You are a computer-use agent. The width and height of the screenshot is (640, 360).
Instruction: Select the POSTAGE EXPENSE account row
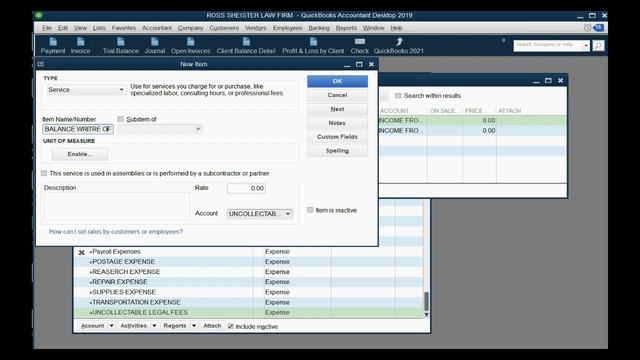pos(249,262)
